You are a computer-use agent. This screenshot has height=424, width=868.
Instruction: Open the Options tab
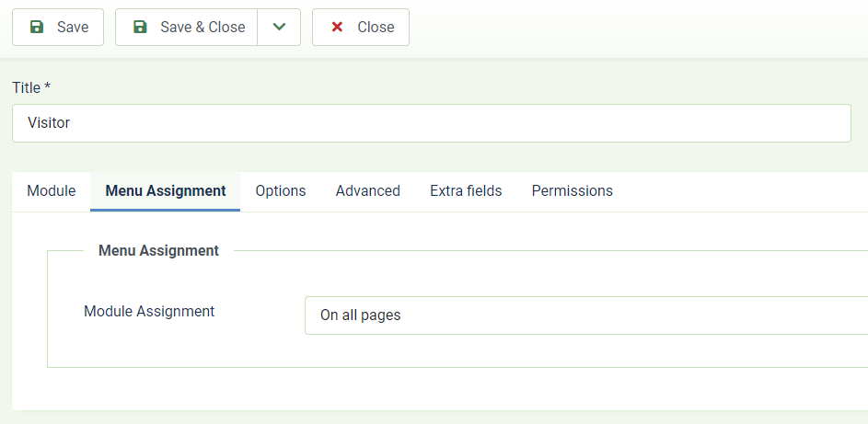point(281,191)
